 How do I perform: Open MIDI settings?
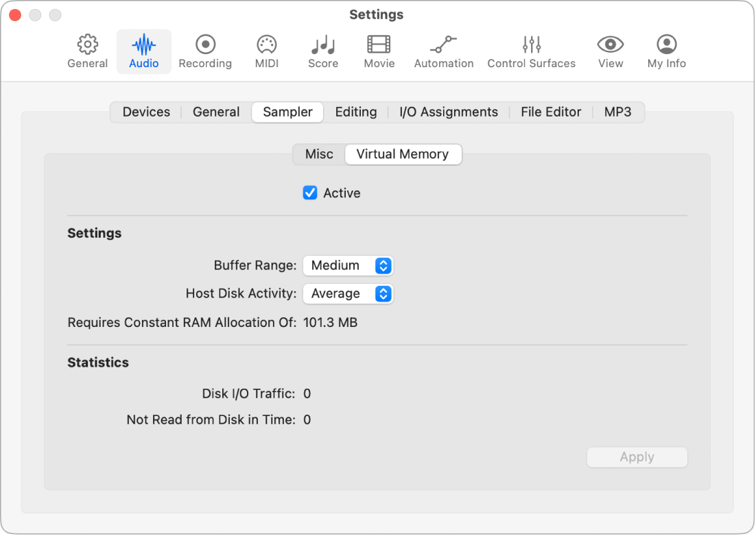point(266,51)
